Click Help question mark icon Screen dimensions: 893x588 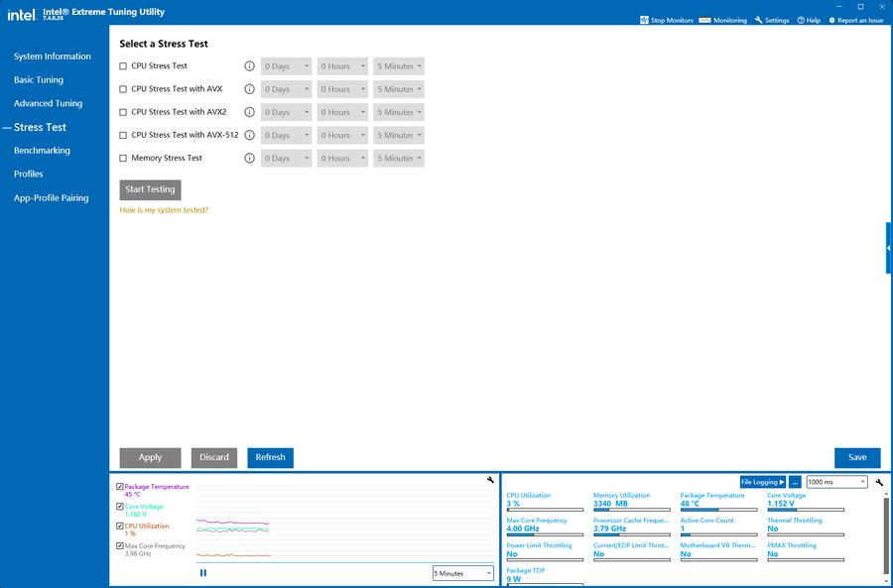click(x=801, y=20)
